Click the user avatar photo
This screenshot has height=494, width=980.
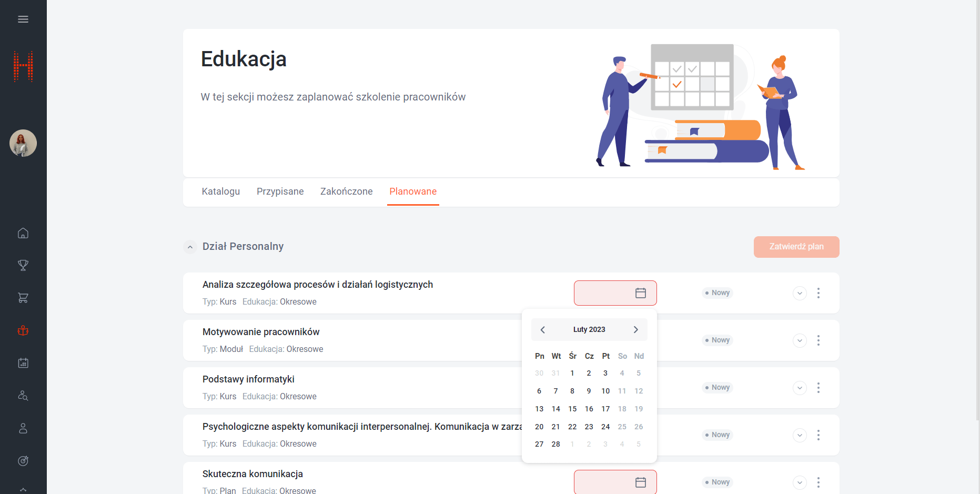click(23, 143)
